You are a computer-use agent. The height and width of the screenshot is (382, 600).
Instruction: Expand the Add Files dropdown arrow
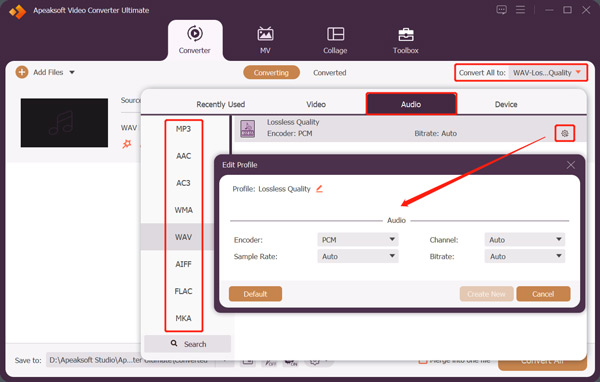[x=72, y=72]
